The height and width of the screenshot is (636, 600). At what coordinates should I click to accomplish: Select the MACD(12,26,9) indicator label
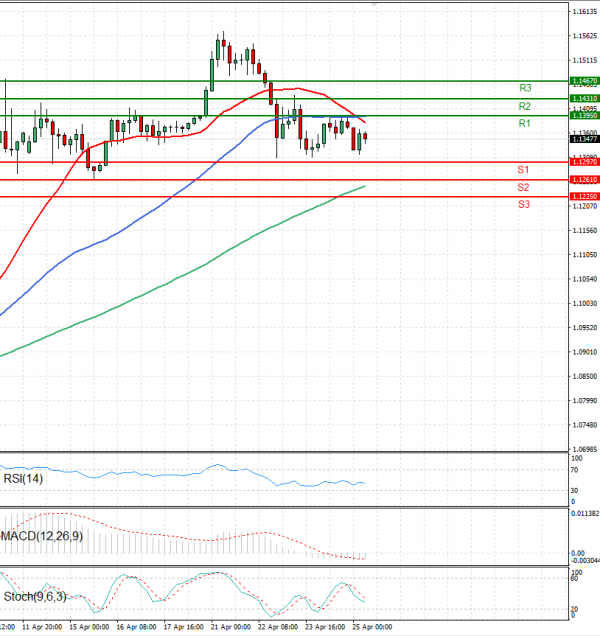(42, 536)
